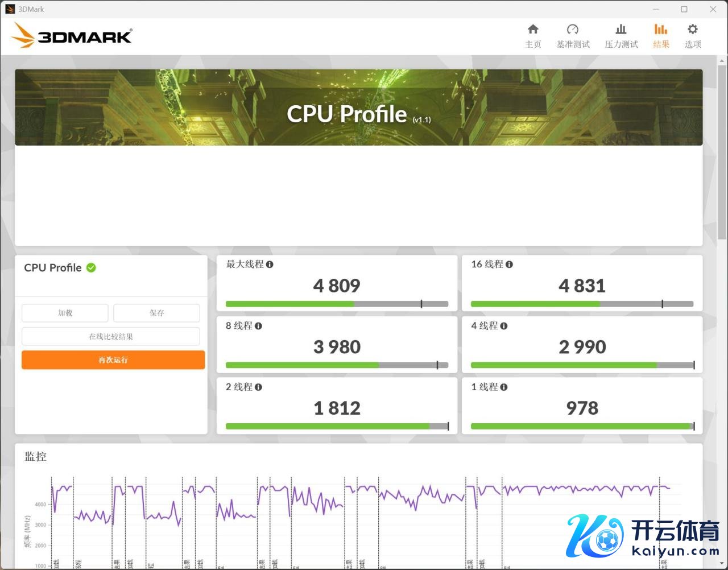Screen dimensions: 728x570
Task: Click the orange 再次运行 run again button
Action: (113, 360)
